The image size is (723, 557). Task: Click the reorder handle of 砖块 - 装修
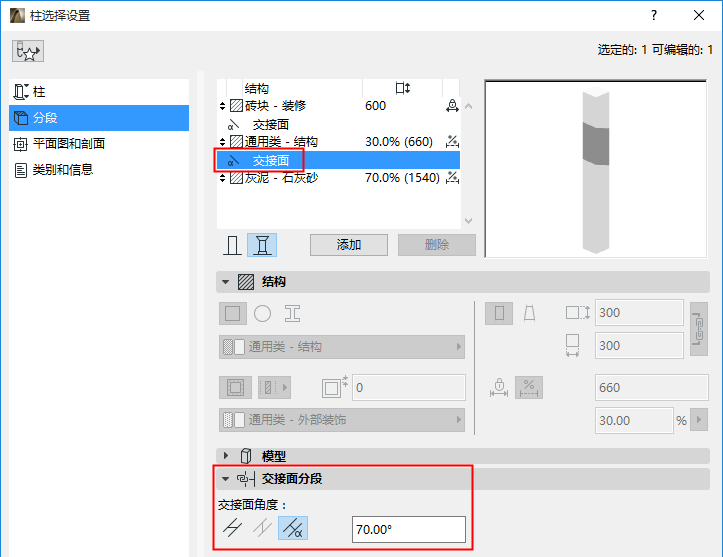(222, 106)
